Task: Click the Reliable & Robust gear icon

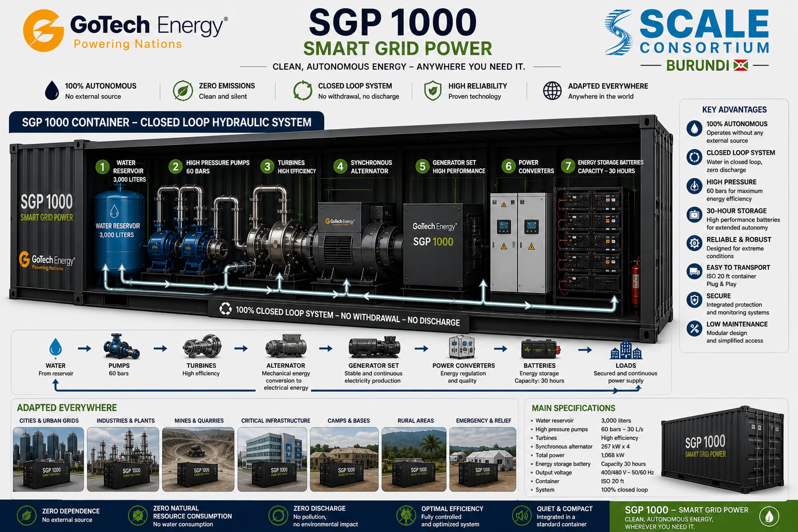Action: [694, 243]
